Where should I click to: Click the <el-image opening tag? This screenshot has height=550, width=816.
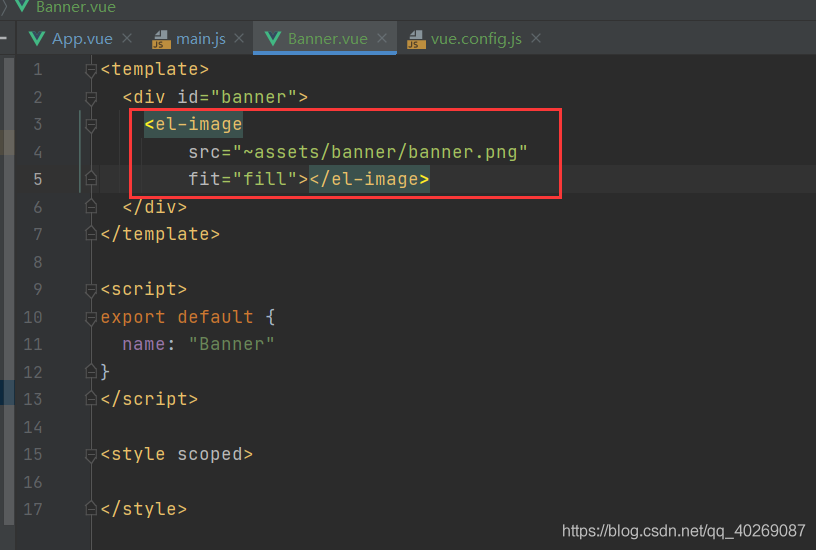(x=193, y=124)
